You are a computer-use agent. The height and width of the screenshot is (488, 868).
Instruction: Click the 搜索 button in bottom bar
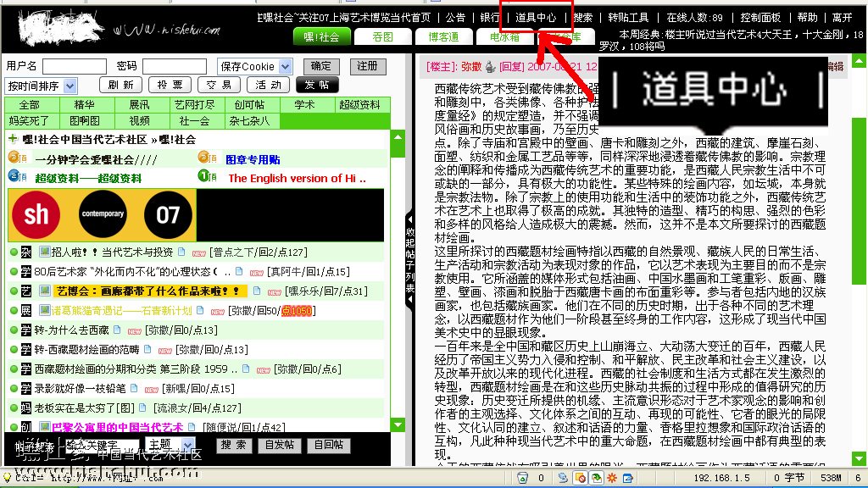coord(234,445)
